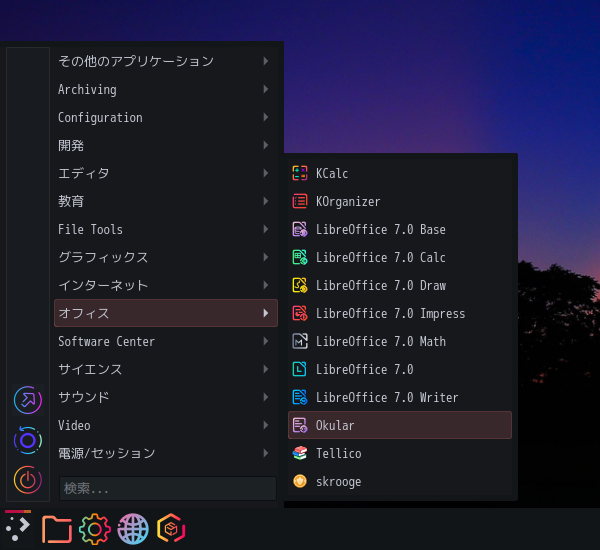The image size is (600, 550).
Task: Open the file manager folder icon on taskbar
Action: (57, 529)
